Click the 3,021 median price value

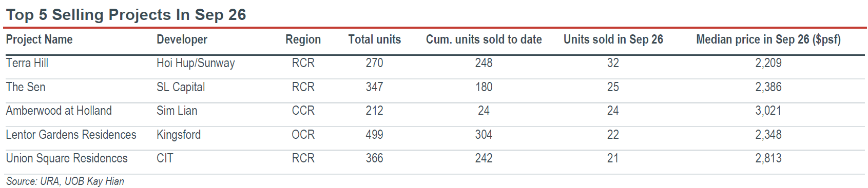coord(768,111)
